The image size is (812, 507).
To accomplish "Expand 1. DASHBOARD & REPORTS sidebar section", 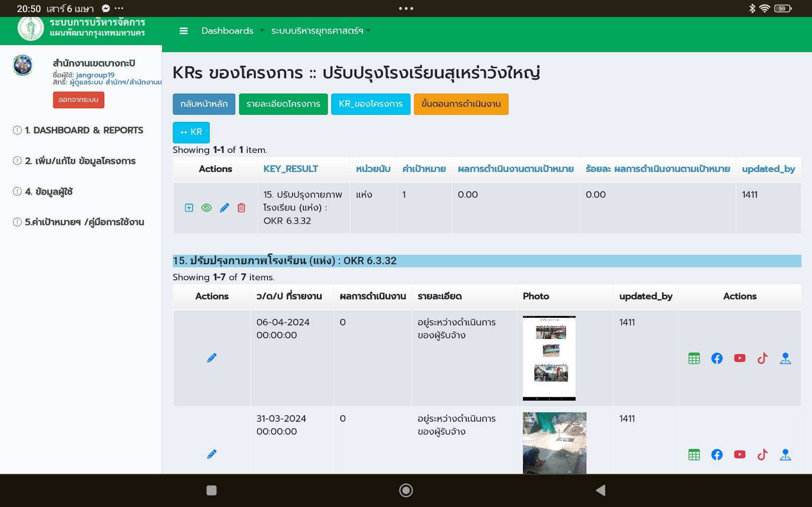I will pos(84,130).
